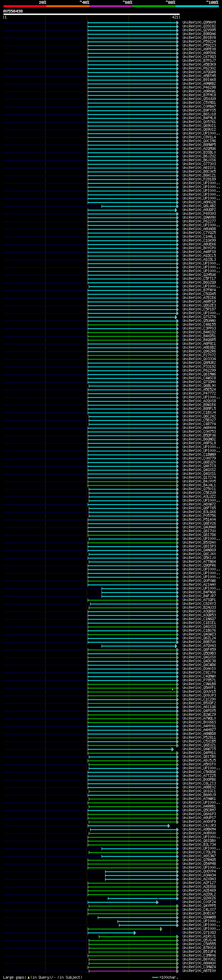Select the UniRef100_P27072 label

tap(199, 355)
